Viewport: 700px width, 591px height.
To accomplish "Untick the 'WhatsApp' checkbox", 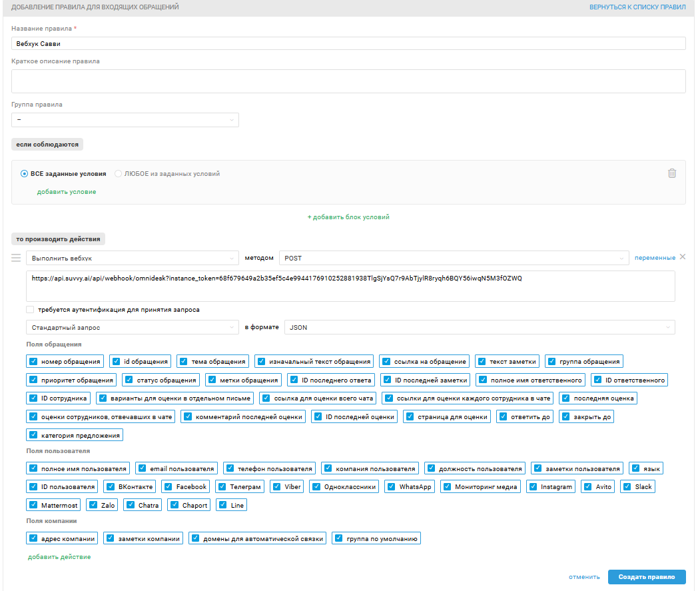I will [390, 486].
